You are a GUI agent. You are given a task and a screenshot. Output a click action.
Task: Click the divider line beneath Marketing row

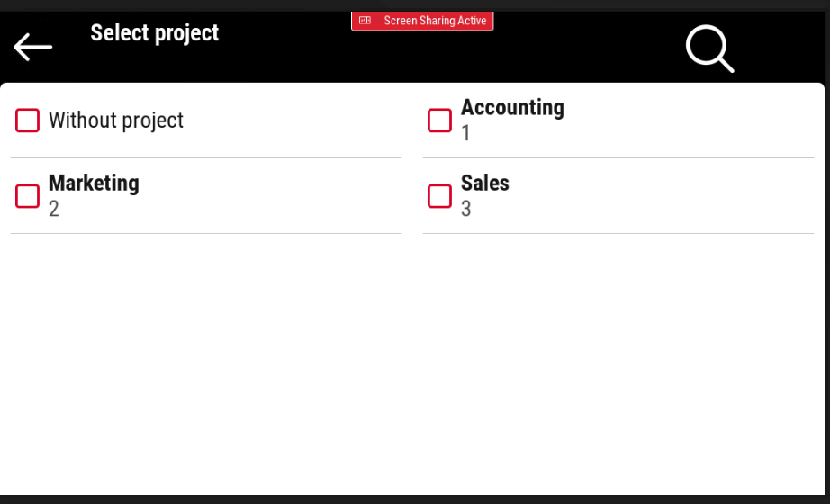tap(206, 234)
